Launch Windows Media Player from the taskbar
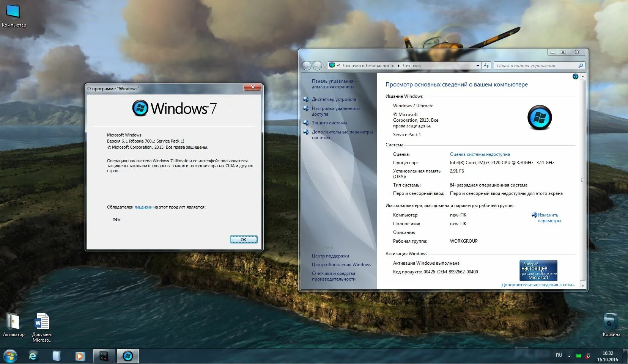628x364 pixels. (x=80, y=356)
